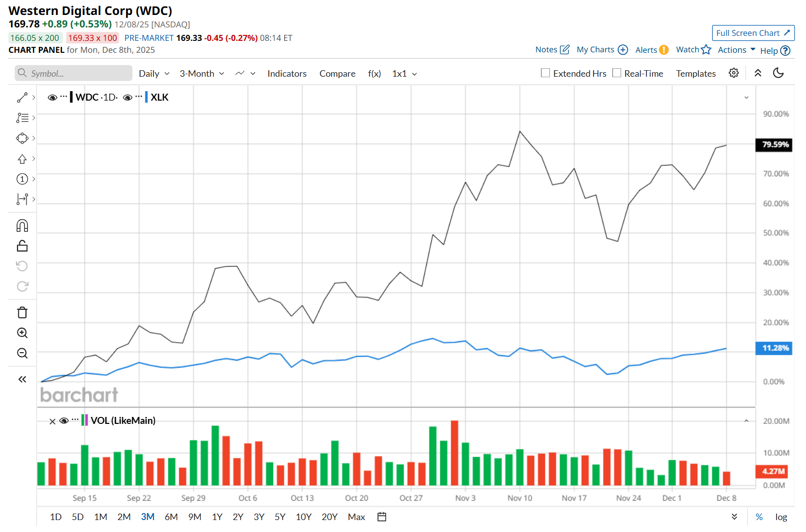The height and width of the screenshot is (532, 806).
Task: Collapse the main chart pane chevron
Action: (x=746, y=98)
